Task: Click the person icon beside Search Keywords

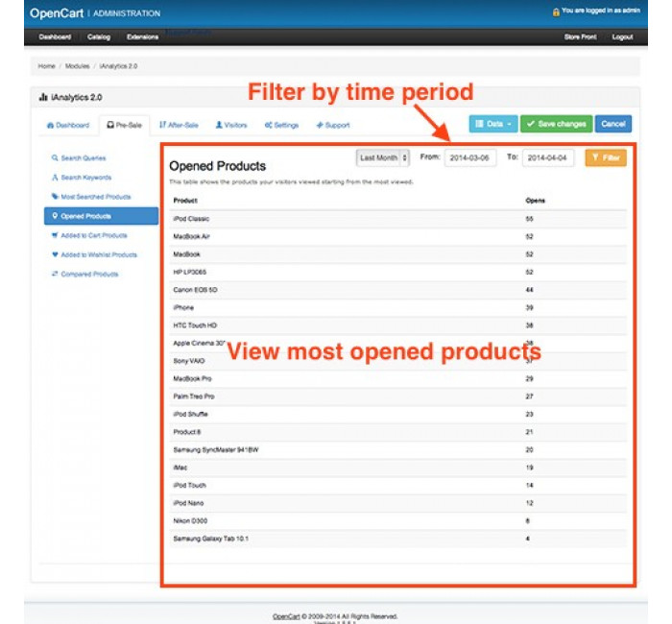Action: point(55,177)
